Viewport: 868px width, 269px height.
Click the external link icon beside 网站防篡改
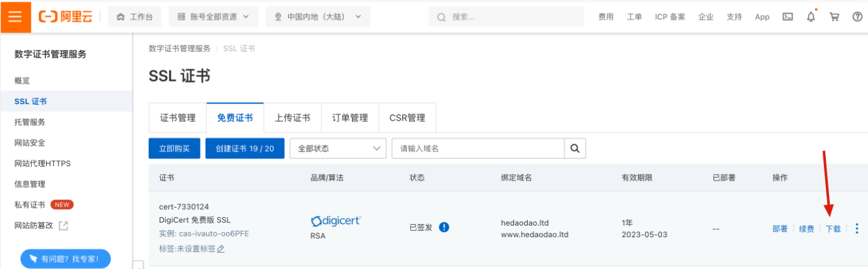63,226
